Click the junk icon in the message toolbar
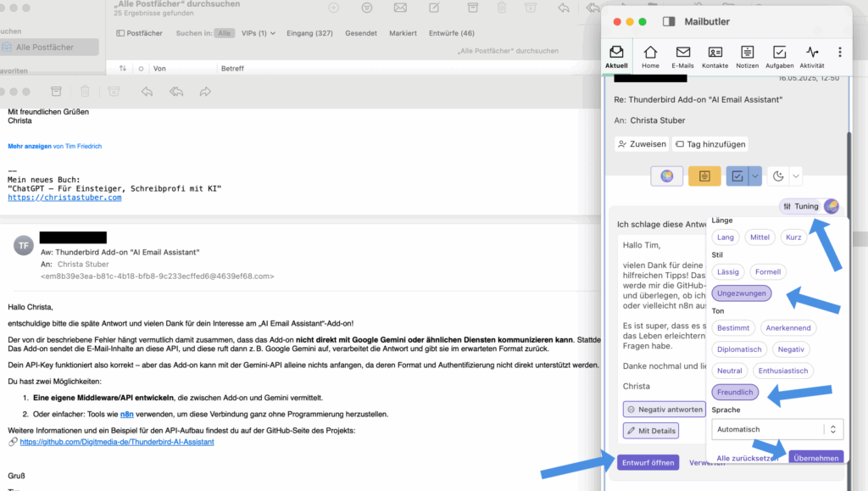This screenshot has height=491, width=868. [x=114, y=92]
